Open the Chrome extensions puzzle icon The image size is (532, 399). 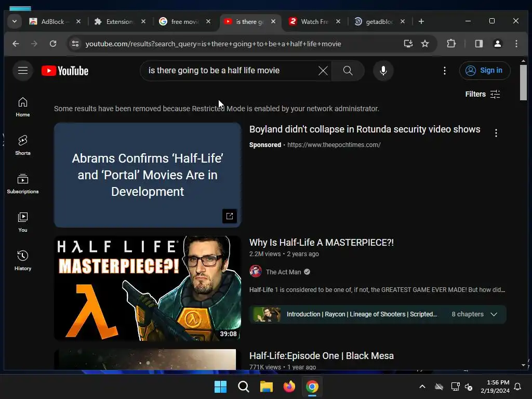451,44
